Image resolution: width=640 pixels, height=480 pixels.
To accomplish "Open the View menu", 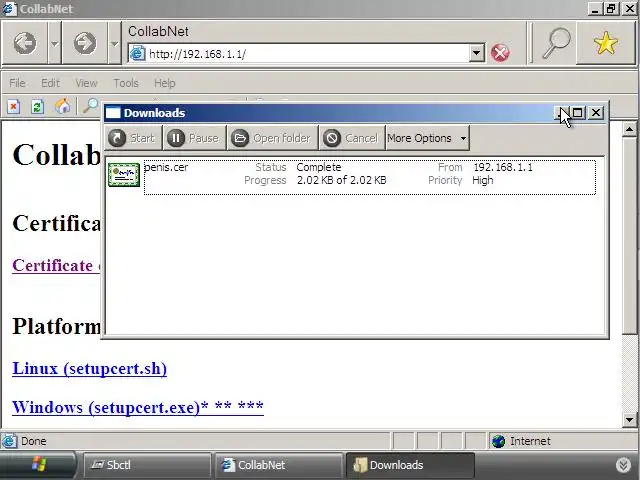I will (86, 83).
